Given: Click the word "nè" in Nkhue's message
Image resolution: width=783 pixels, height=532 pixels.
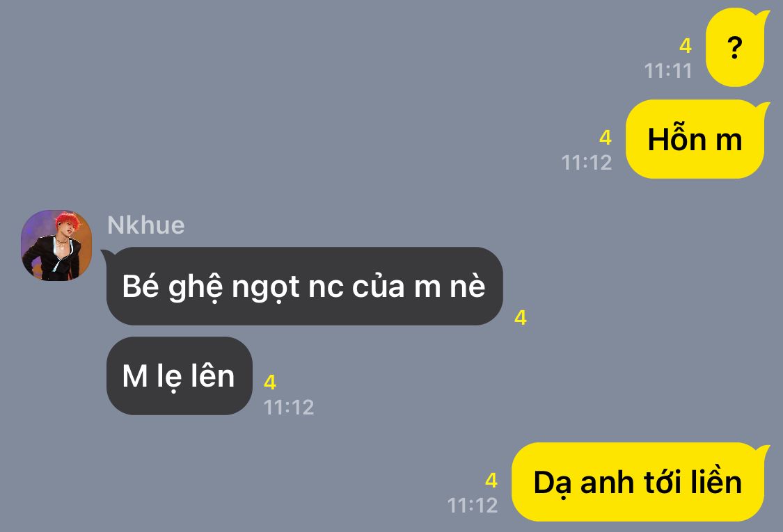Looking at the screenshot, I should (468, 286).
